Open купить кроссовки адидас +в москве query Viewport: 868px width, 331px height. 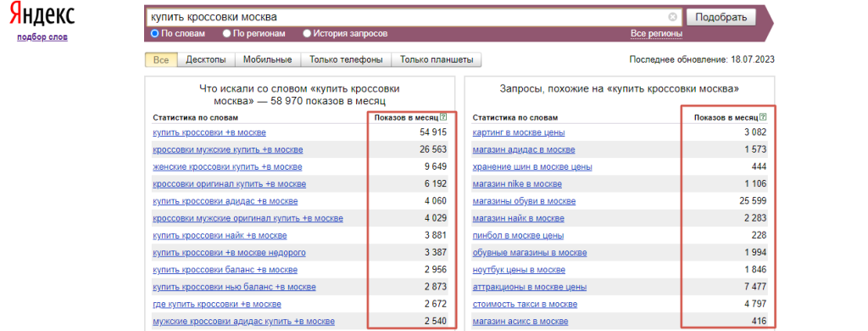pyautogui.click(x=225, y=201)
